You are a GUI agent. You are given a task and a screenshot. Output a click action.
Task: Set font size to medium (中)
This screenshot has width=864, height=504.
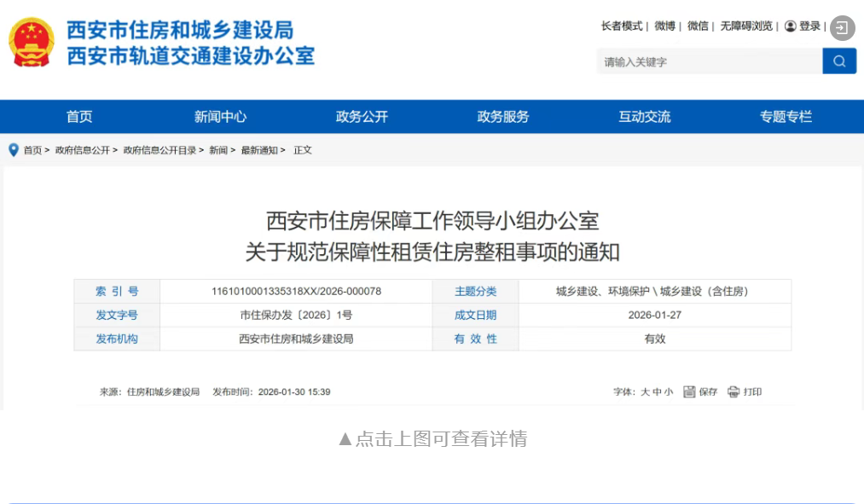pyautogui.click(x=657, y=392)
